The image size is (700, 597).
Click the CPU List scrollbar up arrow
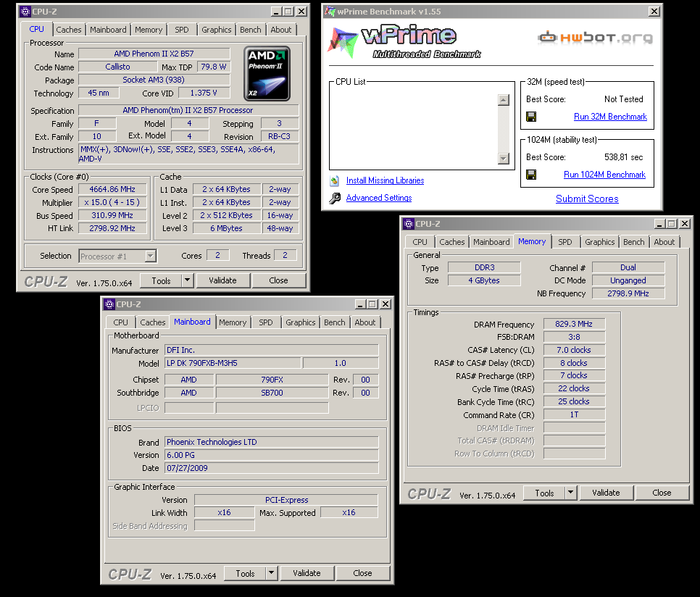coord(504,100)
